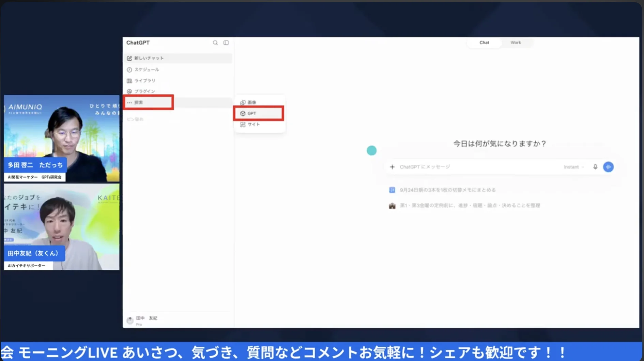Viewport: 644px width, 361px height.
Task: Click the books icon beside ライブラリ
Action: (129, 81)
